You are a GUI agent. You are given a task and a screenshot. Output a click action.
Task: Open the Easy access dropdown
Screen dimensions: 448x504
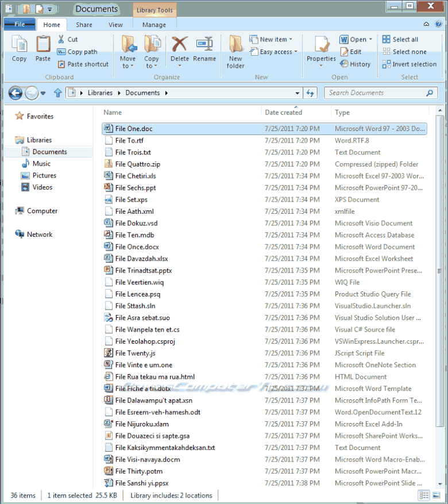[295, 52]
